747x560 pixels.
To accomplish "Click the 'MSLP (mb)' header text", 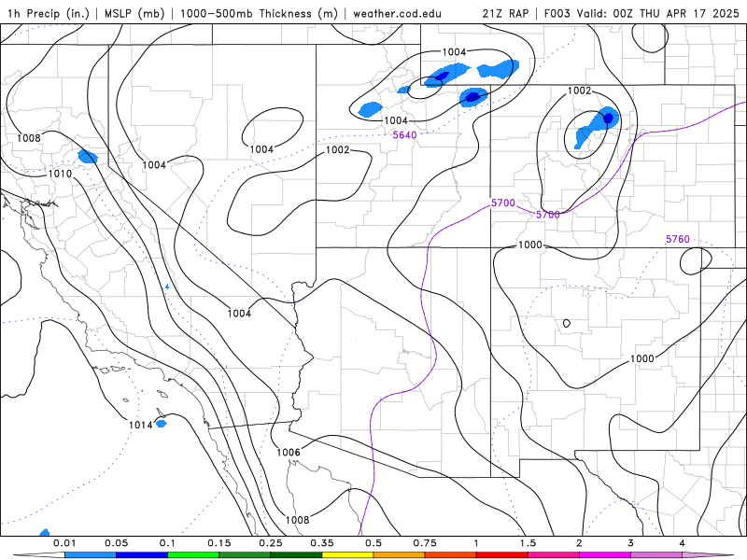I will coord(134,13).
